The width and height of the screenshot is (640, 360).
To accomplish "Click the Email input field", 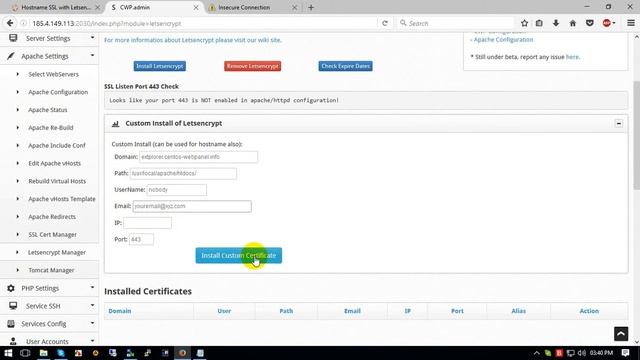I will pyautogui.click(x=192, y=206).
